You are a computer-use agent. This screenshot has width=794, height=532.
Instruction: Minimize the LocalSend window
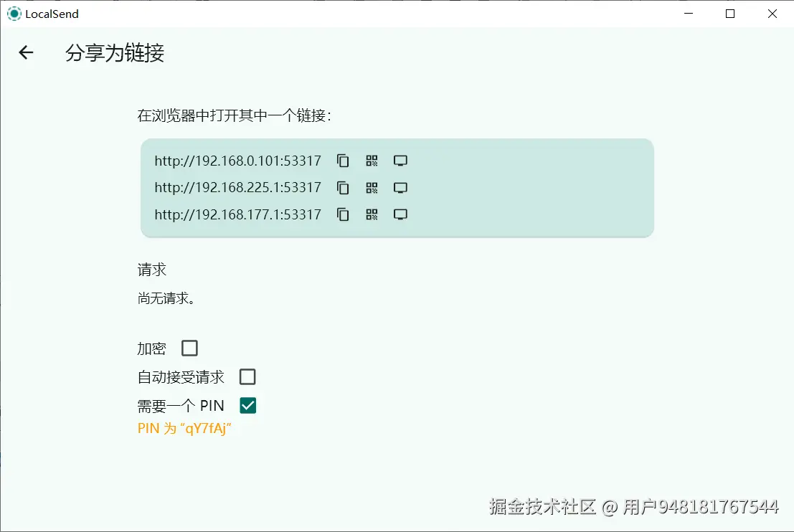coord(688,14)
